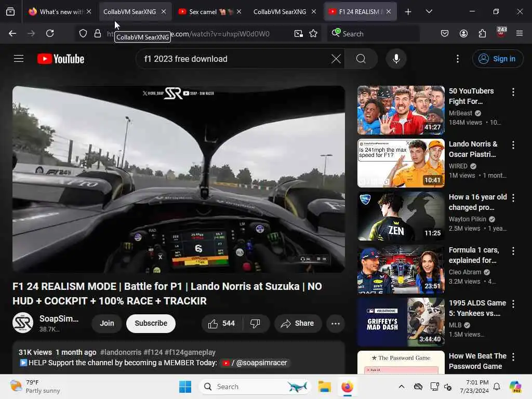Click Sign in button on YouTube
Viewport: 532px width, 399px height.
point(497,59)
